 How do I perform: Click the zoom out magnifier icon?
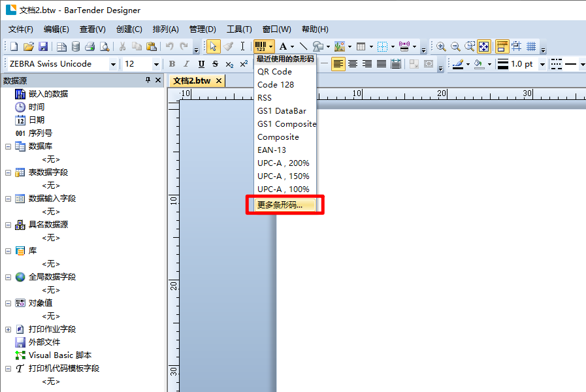coord(455,46)
